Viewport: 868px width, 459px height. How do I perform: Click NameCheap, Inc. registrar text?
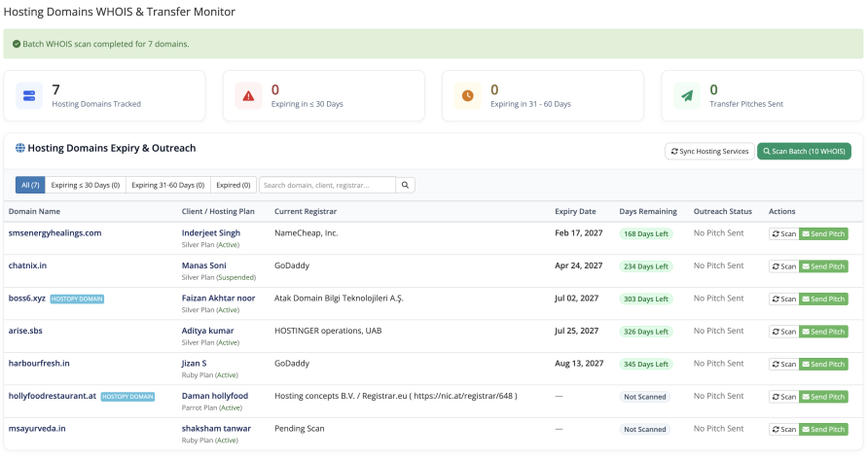(307, 232)
